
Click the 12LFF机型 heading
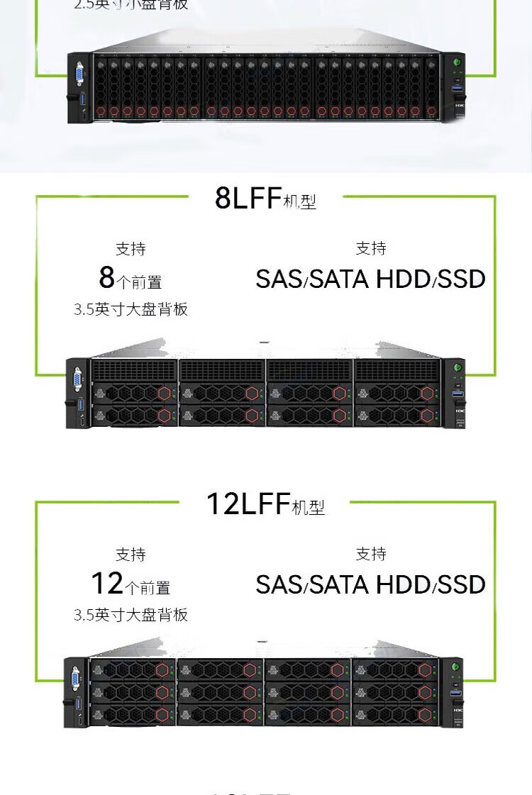click(266, 504)
